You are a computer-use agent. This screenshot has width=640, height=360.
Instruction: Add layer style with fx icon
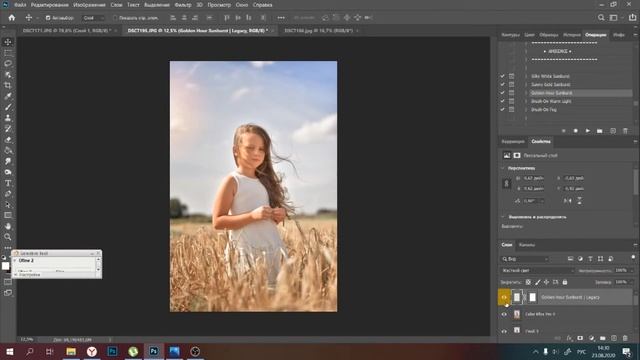[x=569, y=338]
